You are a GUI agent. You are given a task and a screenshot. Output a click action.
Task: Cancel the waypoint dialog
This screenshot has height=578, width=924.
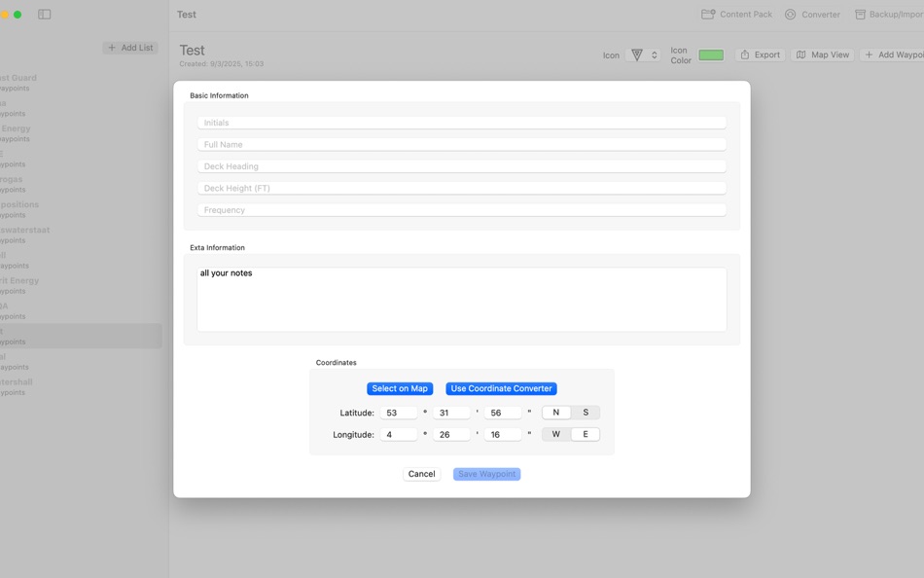coord(421,474)
